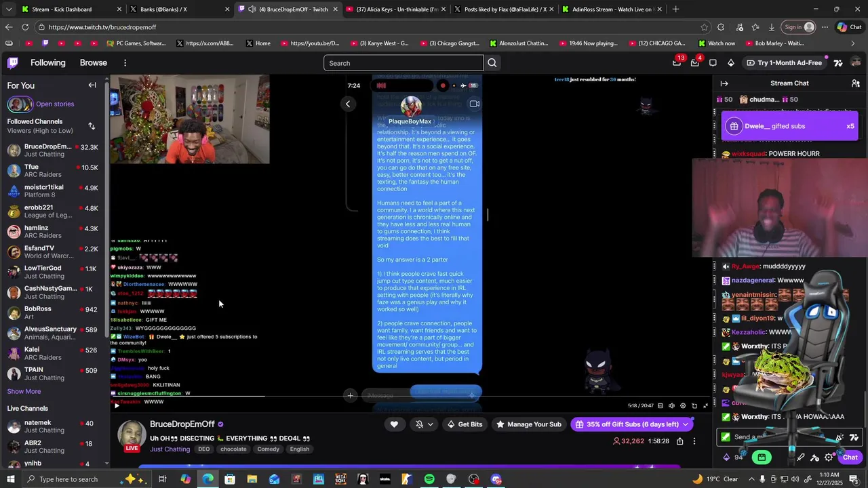Open Spotify from the taskbar
The image size is (868, 488).
click(x=429, y=479)
